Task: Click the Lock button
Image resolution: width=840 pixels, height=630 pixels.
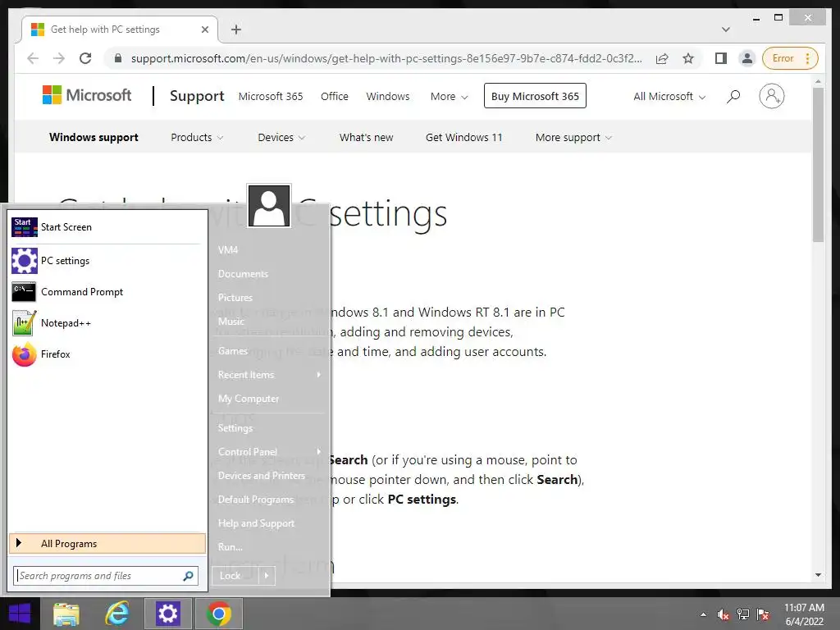Action: click(x=235, y=576)
